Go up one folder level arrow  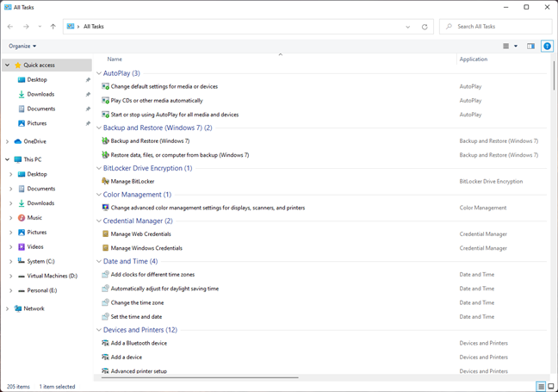(x=53, y=27)
